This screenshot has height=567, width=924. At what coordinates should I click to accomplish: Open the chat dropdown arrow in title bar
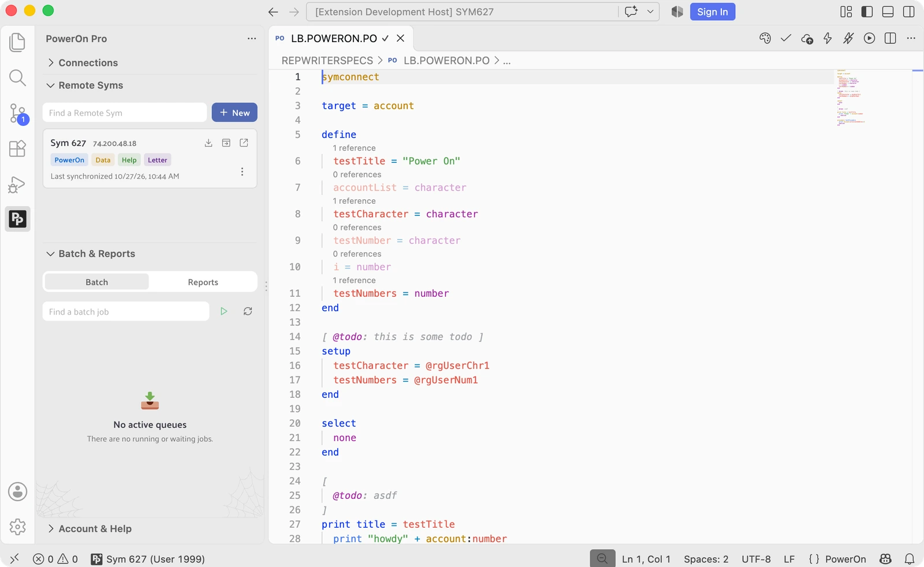pyautogui.click(x=650, y=12)
